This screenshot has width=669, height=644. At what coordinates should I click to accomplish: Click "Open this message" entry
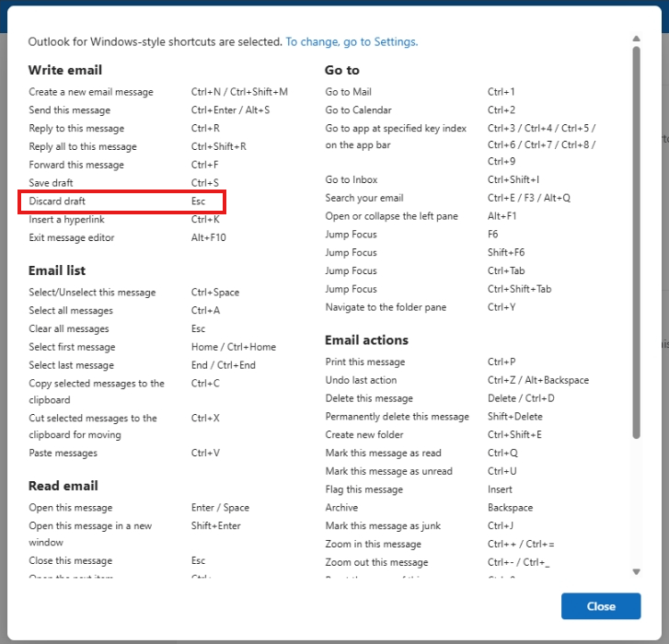[x=71, y=508]
